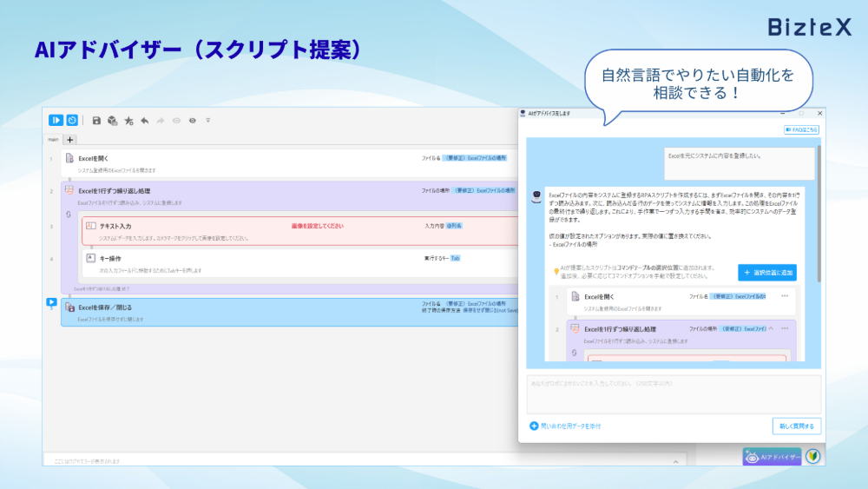The width and height of the screenshot is (868, 489).
Task: Click file location value on main-editor loop row
Action: coord(484,190)
